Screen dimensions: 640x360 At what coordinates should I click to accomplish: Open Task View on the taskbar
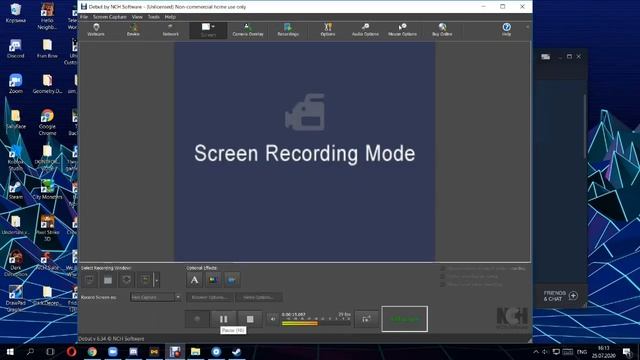[50, 352]
